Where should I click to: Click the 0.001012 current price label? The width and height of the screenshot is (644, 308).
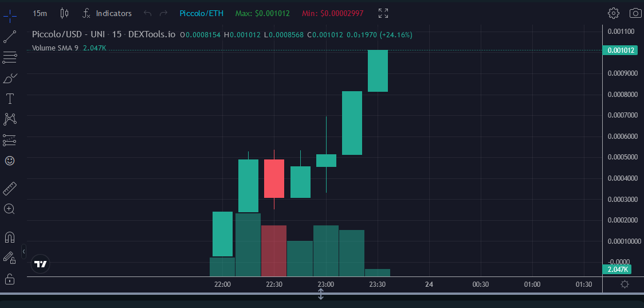coord(620,50)
